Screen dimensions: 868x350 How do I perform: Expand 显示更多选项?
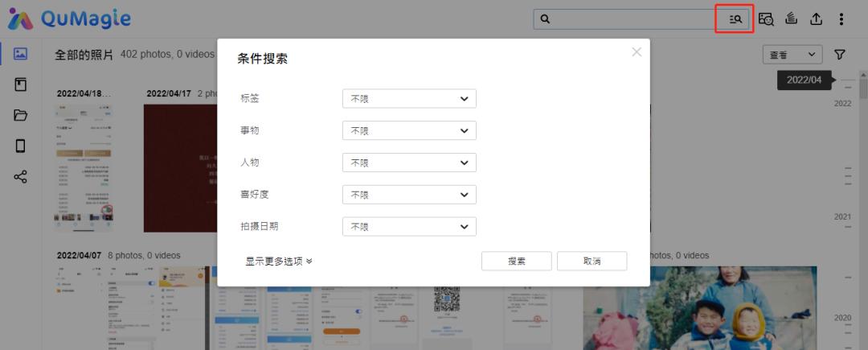279,261
